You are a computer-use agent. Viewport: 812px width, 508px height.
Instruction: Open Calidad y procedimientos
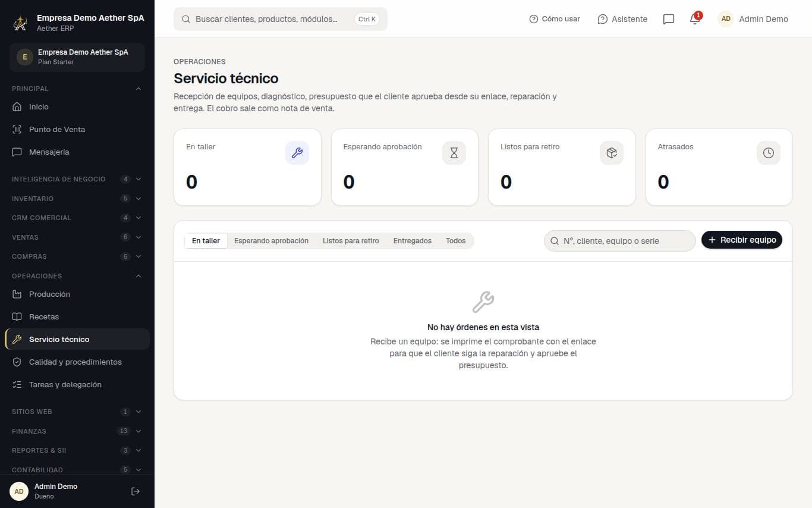(77, 362)
